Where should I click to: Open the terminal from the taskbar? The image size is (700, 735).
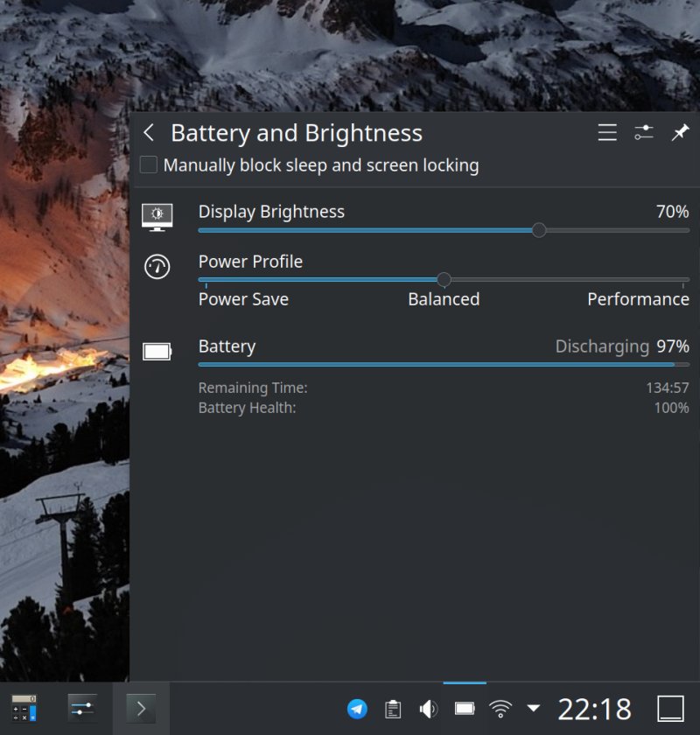tap(141, 709)
